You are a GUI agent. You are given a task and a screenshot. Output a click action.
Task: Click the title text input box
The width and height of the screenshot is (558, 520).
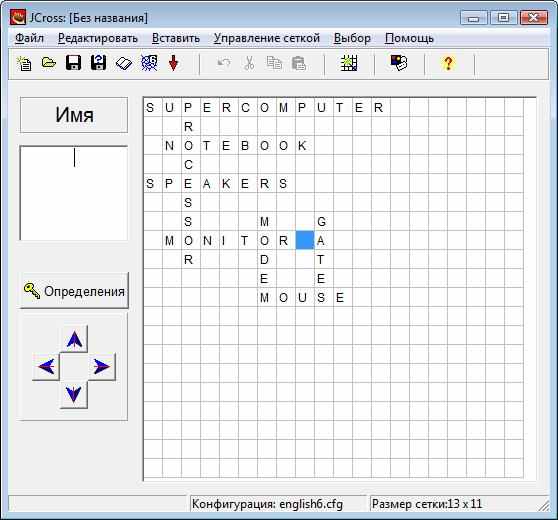click(x=74, y=193)
